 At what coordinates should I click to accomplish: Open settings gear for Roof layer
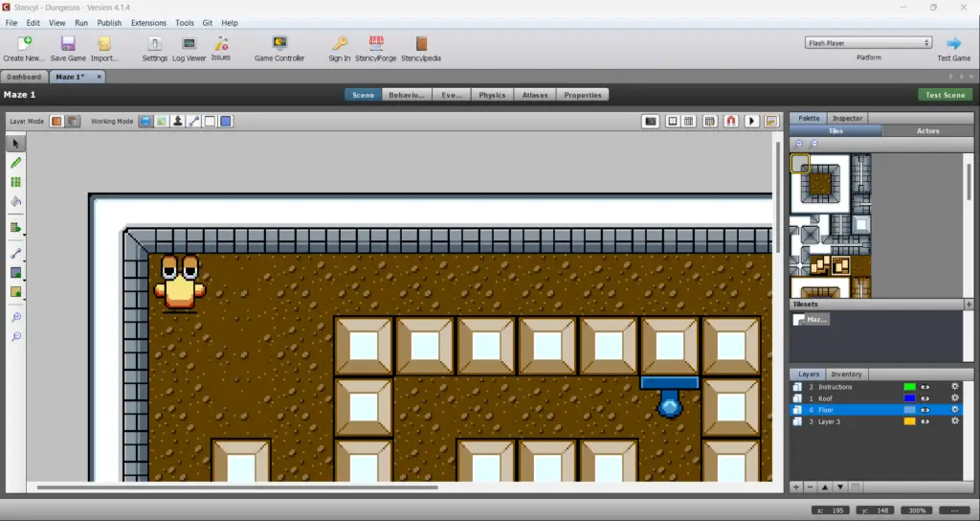pyautogui.click(x=954, y=398)
